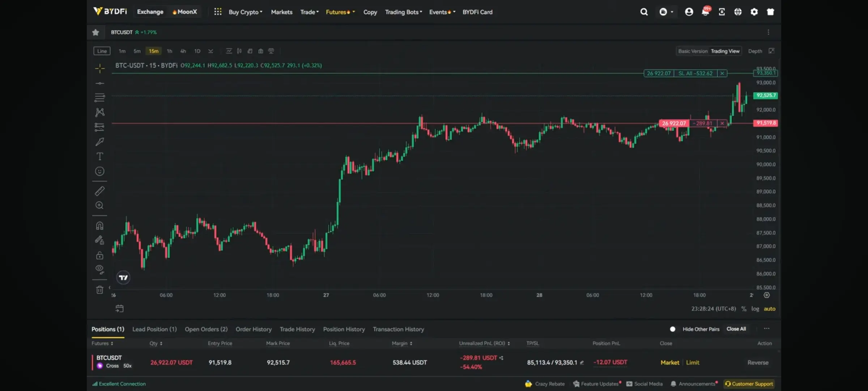This screenshot has width=868, height=391.
Task: Open the Position History tab
Action: [x=344, y=329]
